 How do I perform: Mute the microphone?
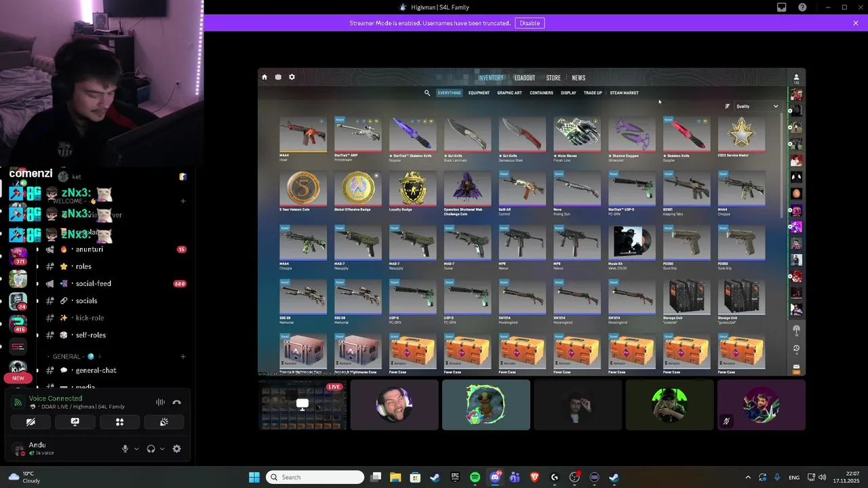pyautogui.click(x=125, y=449)
